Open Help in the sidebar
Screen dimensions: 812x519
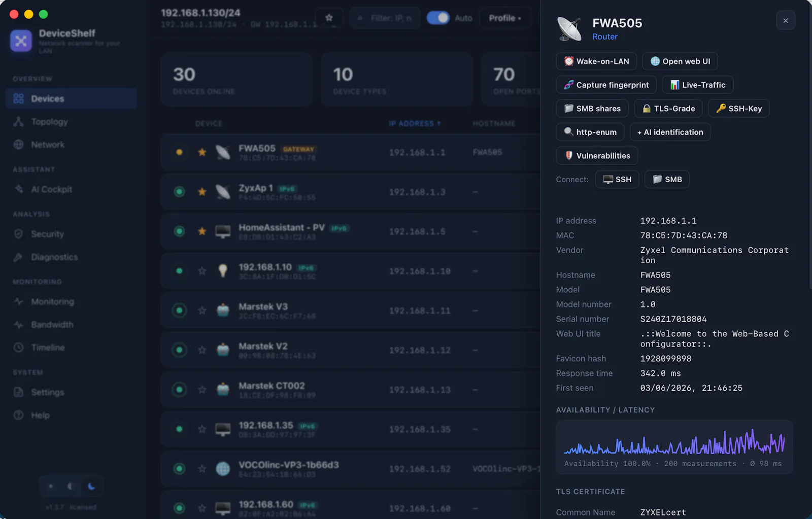[x=71, y=415]
